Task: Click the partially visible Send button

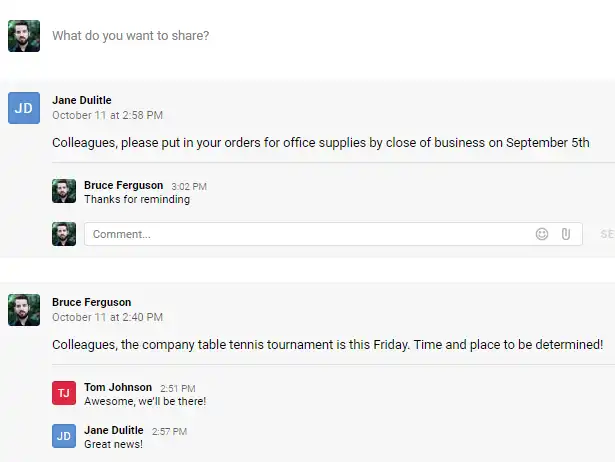Action: pos(607,234)
